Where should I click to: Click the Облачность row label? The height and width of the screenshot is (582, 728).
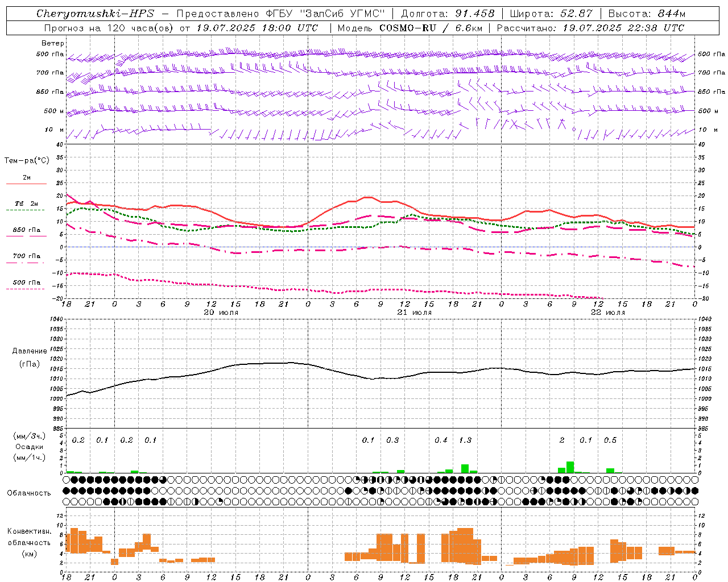(29, 493)
